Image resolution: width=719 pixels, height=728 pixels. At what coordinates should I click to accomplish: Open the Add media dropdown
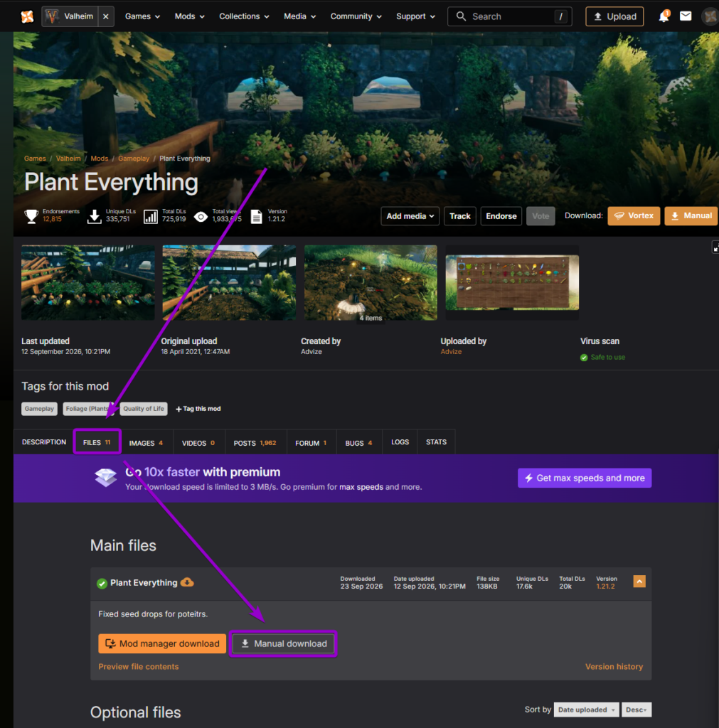(410, 216)
